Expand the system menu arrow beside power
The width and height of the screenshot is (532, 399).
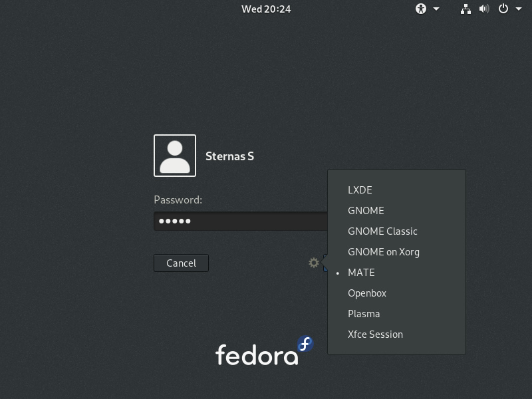click(519, 9)
